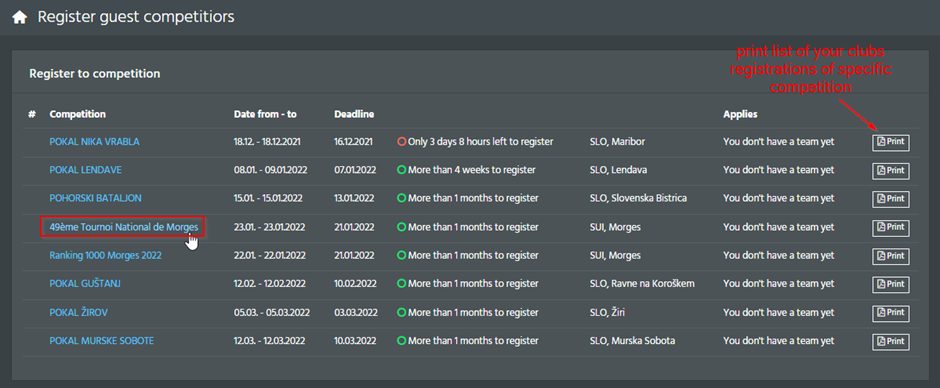Image resolution: width=940 pixels, height=388 pixels.
Task: Open the POHORSKI BATALJON competition link
Action: tap(95, 198)
